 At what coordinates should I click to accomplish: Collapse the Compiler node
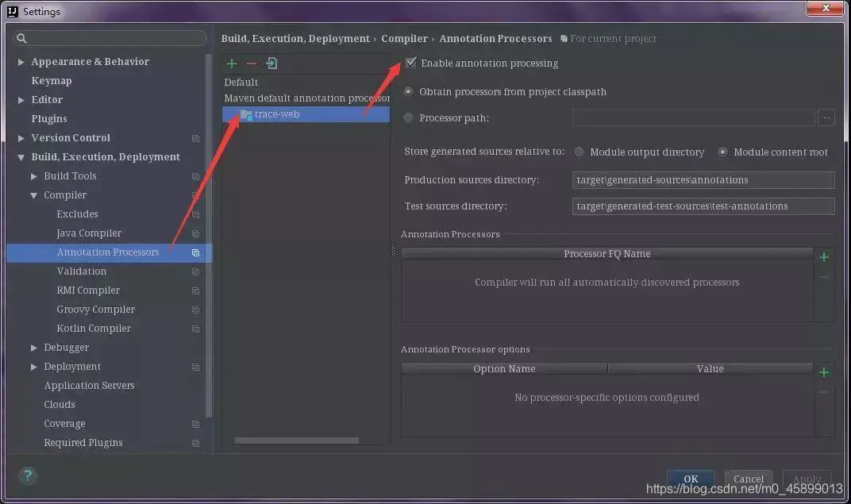(33, 195)
